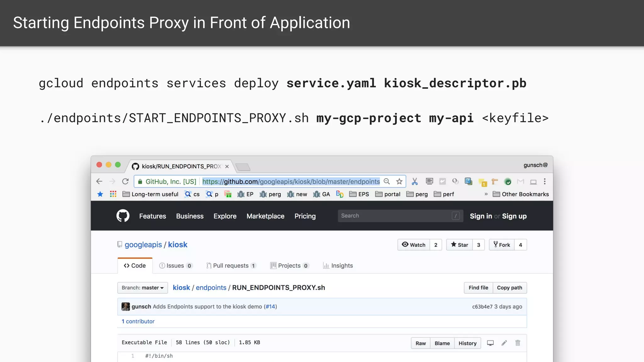This screenshot has height=362, width=644.
Task: Click the open-in-desktop monitor icon
Action: pos(490,343)
